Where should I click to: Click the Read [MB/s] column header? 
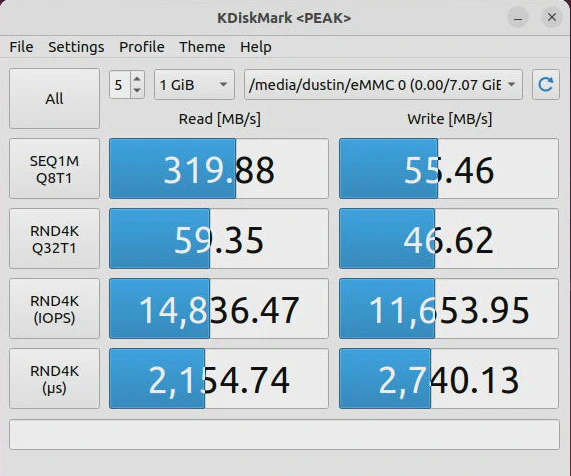tap(220, 119)
